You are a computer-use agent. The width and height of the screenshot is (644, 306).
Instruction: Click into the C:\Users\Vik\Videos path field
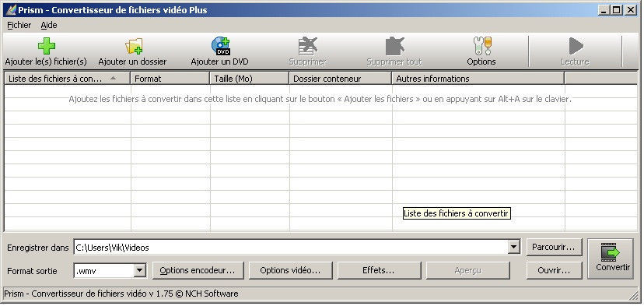tap(291, 247)
